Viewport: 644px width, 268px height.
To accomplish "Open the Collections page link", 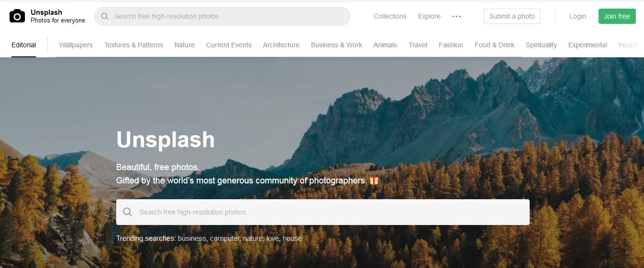I will [x=390, y=16].
